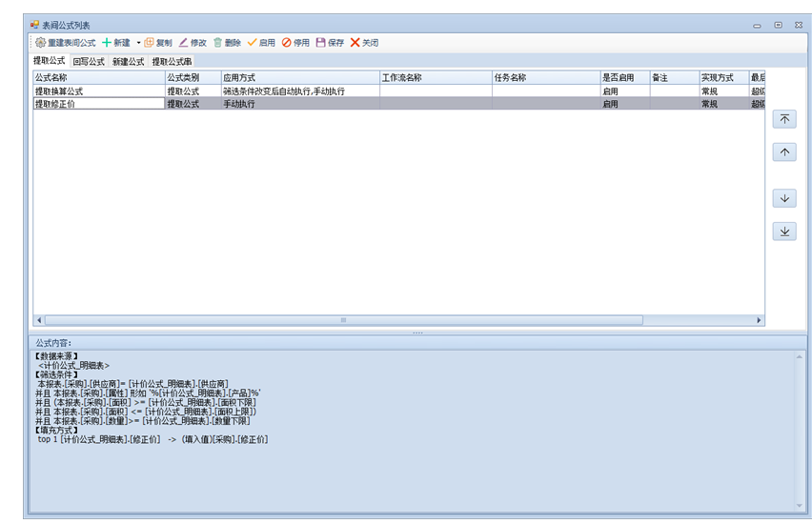Click the red 关闭 close toolbar button
The width and height of the screenshot is (812, 524).
pos(364,43)
